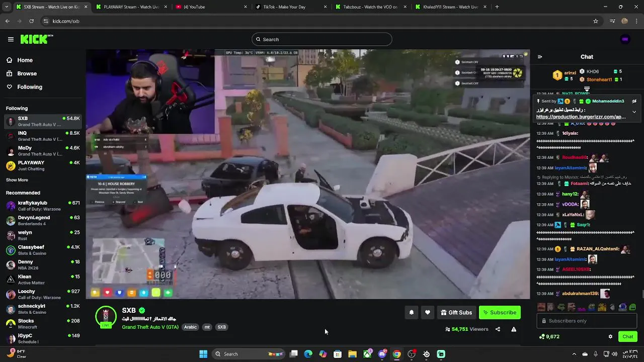
Task: Open Grand Theft Auto V (GTA) category link
Action: tap(150, 327)
